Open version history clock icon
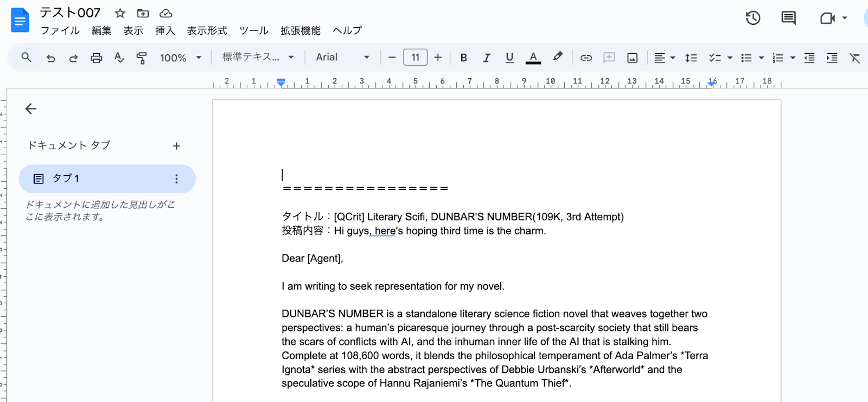Viewport: 868px width, 402px height. pyautogui.click(x=752, y=18)
